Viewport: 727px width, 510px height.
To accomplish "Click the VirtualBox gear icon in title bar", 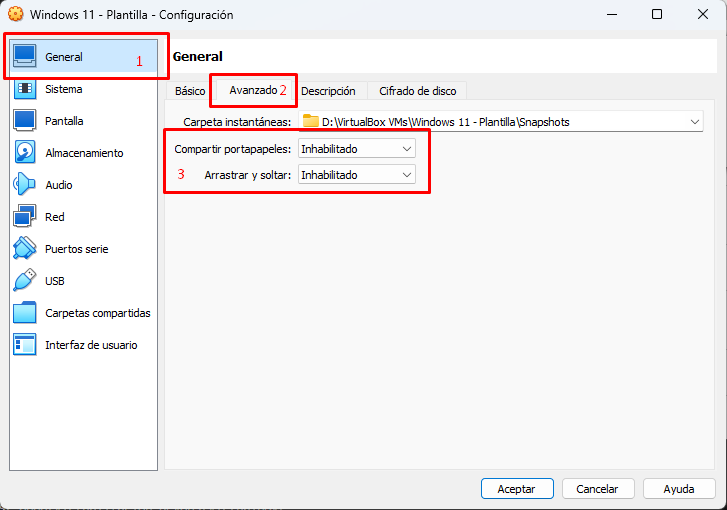I will [16, 14].
